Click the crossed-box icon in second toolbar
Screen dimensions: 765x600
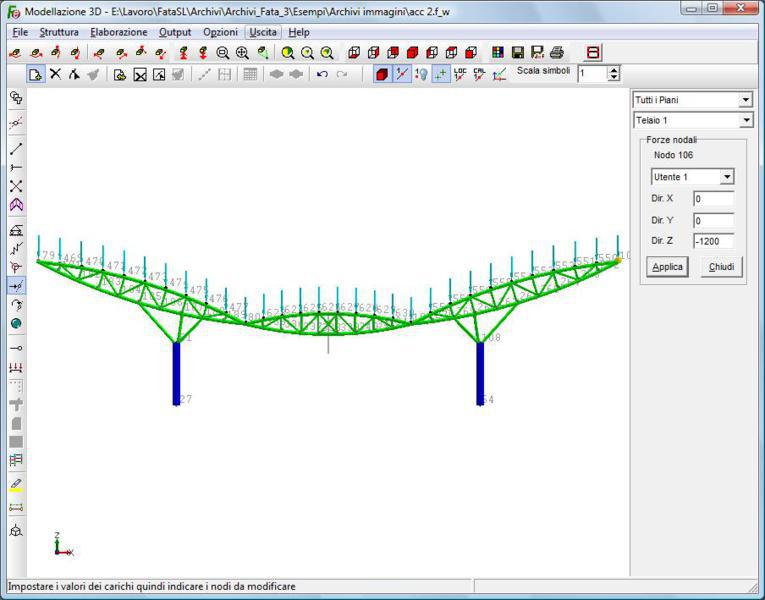140,74
